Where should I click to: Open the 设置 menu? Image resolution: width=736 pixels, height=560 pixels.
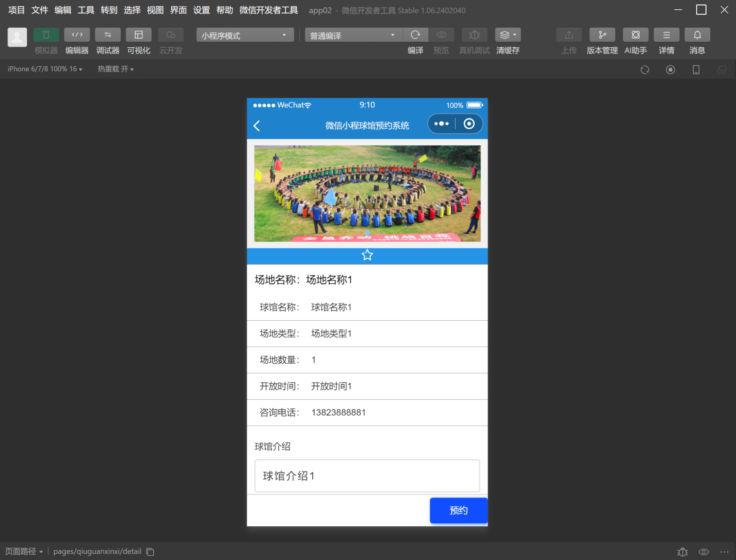pos(201,10)
